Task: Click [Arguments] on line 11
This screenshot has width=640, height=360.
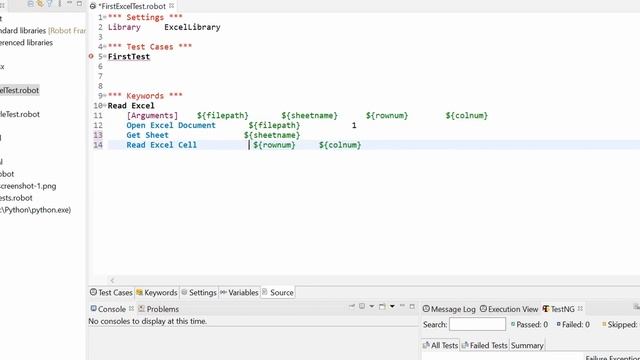Action: click(x=152, y=115)
